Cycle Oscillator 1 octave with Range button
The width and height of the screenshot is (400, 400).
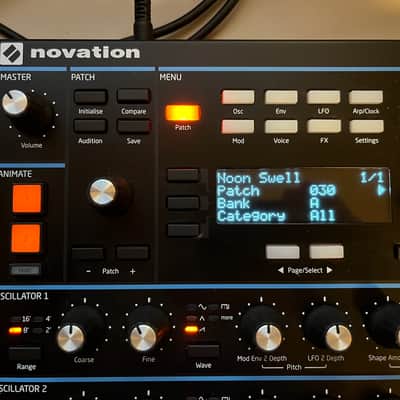pos(25,353)
